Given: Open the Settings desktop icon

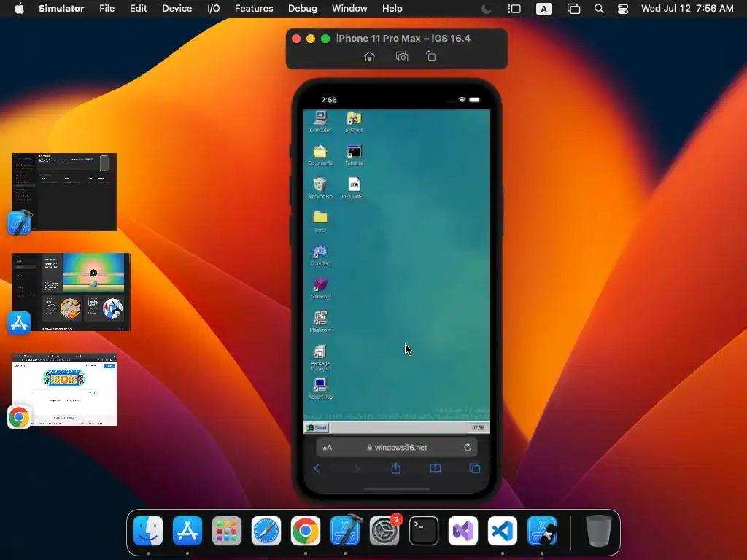Looking at the screenshot, I should [x=354, y=122].
